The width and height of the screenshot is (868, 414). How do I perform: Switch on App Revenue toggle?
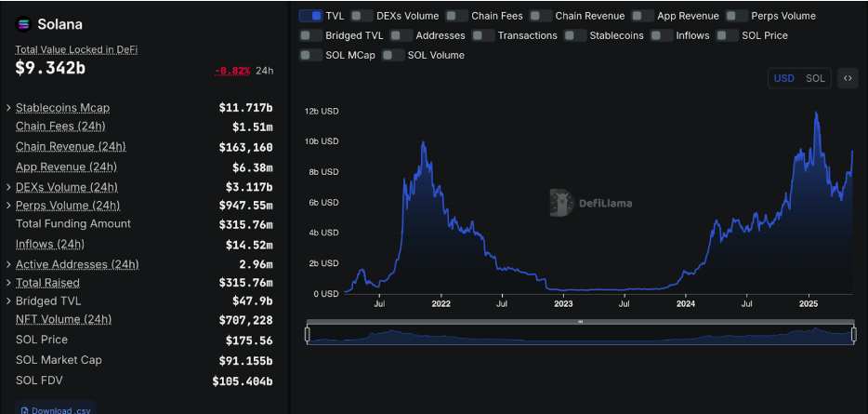(643, 16)
